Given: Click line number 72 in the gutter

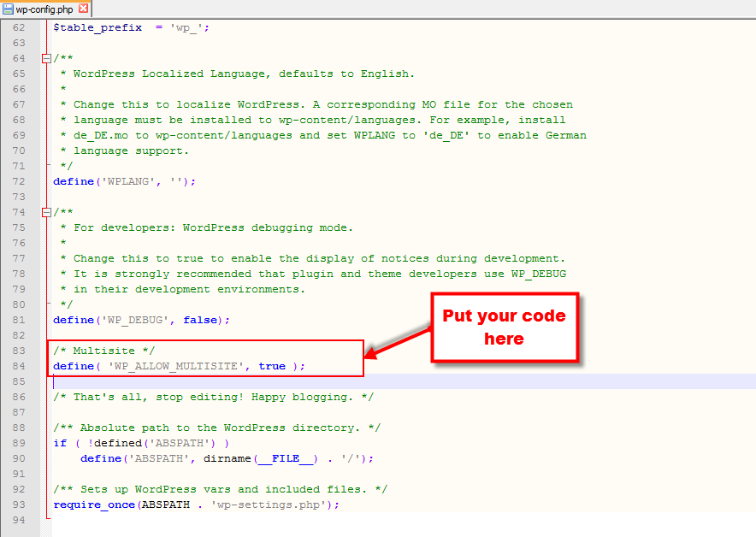Looking at the screenshot, I should (19, 181).
